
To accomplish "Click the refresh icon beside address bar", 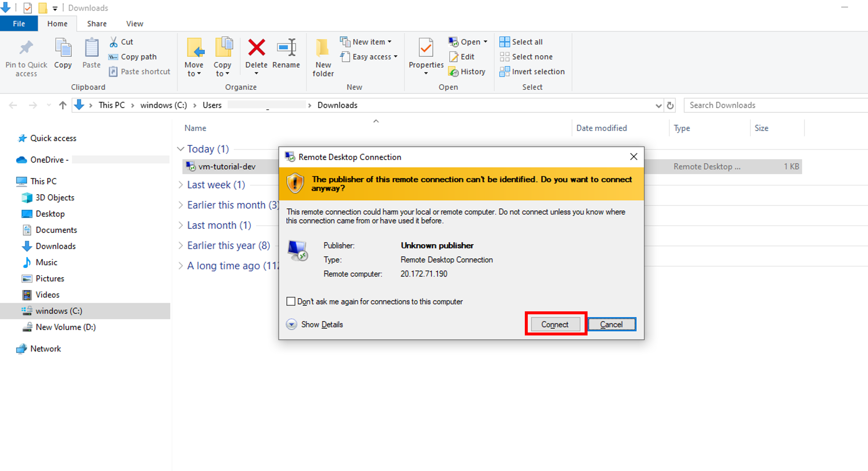I will pos(670,105).
